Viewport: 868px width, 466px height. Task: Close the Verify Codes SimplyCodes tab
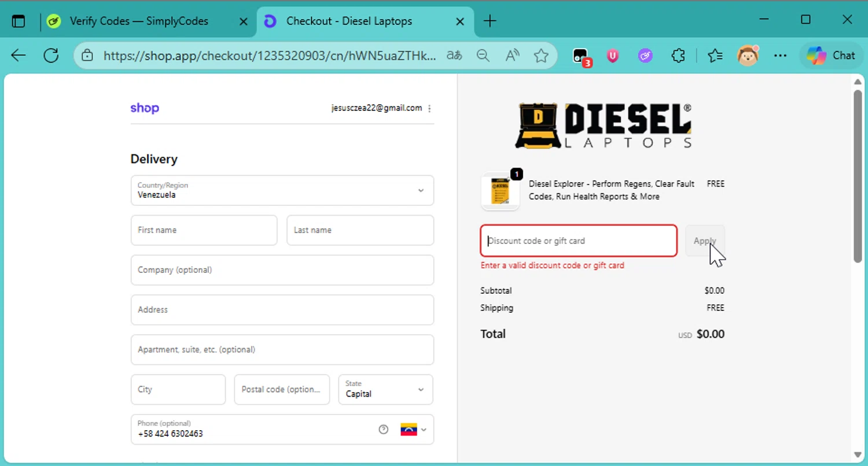(244, 21)
